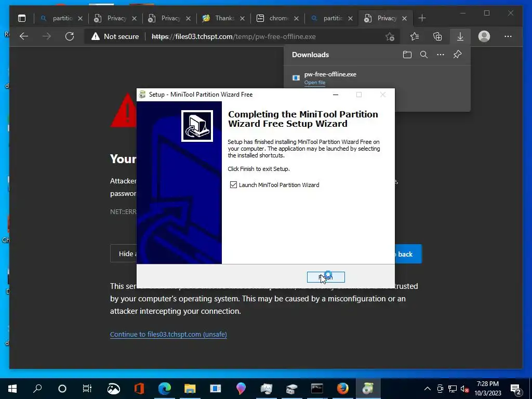Select MiniTool Setup taskbar icon

point(368,389)
